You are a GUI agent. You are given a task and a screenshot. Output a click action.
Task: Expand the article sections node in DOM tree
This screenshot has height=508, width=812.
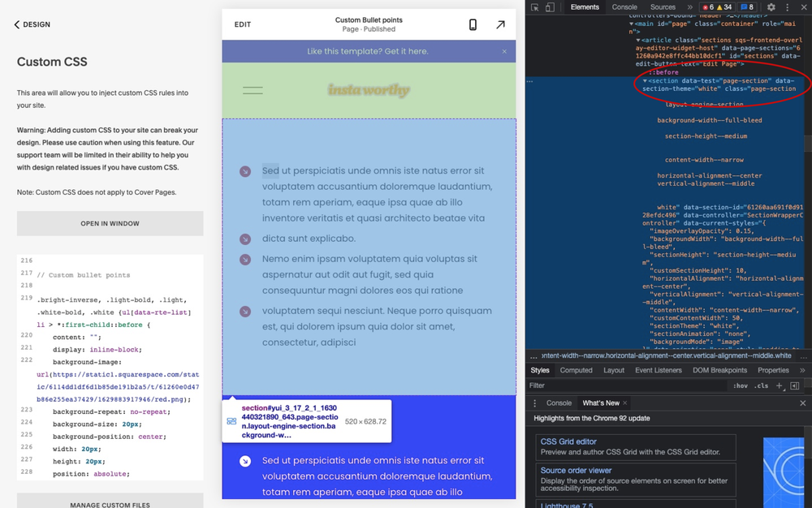pyautogui.click(x=639, y=40)
